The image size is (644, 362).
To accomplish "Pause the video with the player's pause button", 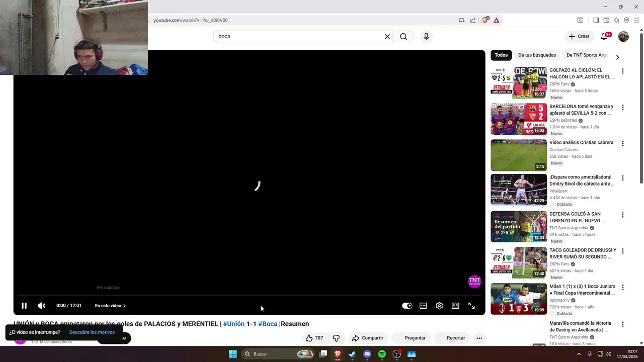I will [24, 306].
